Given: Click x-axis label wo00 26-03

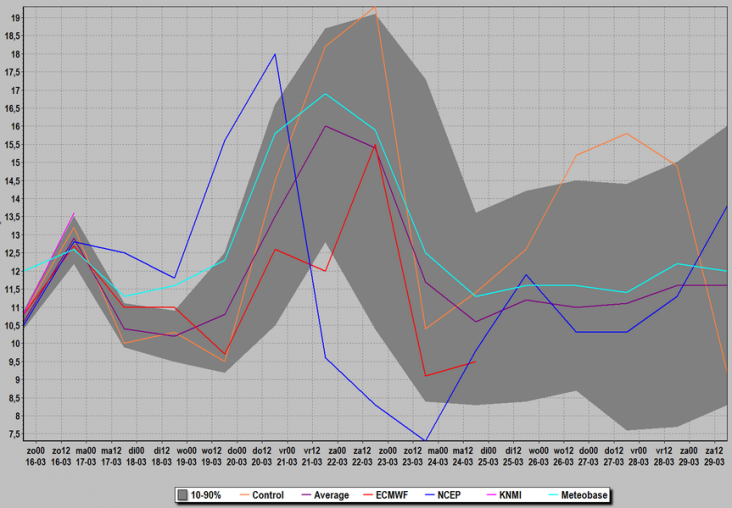Looking at the screenshot, I should (x=538, y=456).
